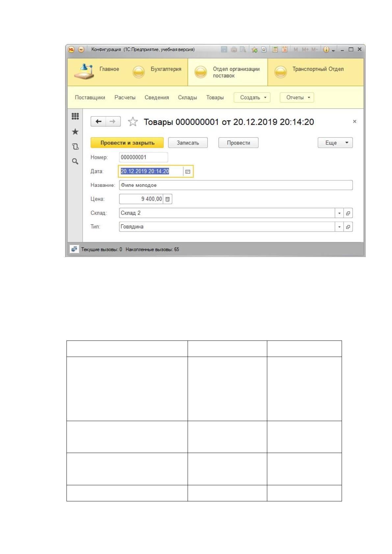Expand the Еще menu button

[x=335, y=143]
